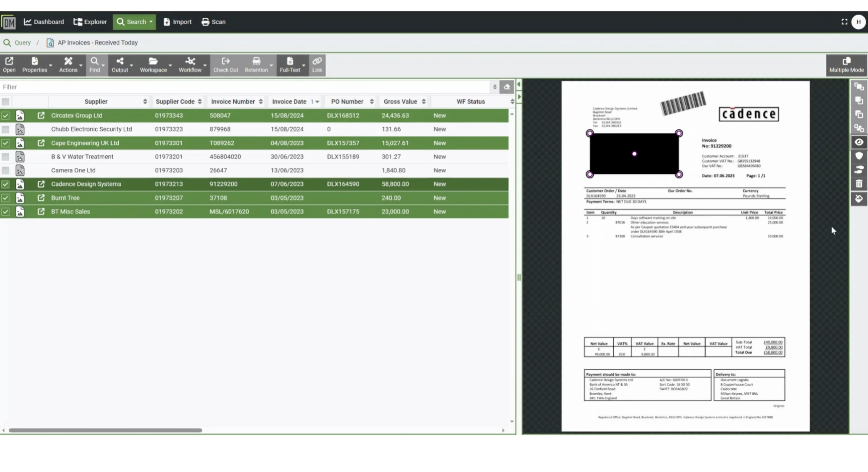This screenshot has height=472, width=868.
Task: Open the Search menu
Action: (x=135, y=22)
